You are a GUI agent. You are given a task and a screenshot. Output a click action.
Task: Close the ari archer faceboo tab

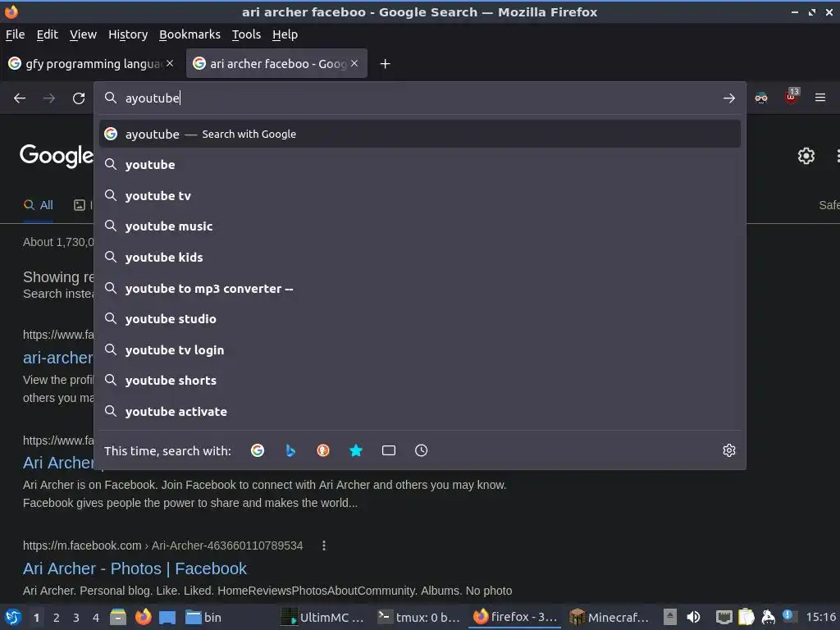point(354,63)
